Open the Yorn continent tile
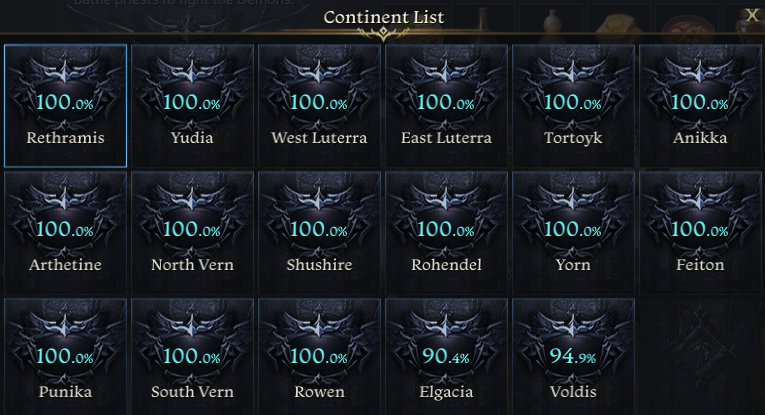This screenshot has width=765, height=415. [x=573, y=233]
